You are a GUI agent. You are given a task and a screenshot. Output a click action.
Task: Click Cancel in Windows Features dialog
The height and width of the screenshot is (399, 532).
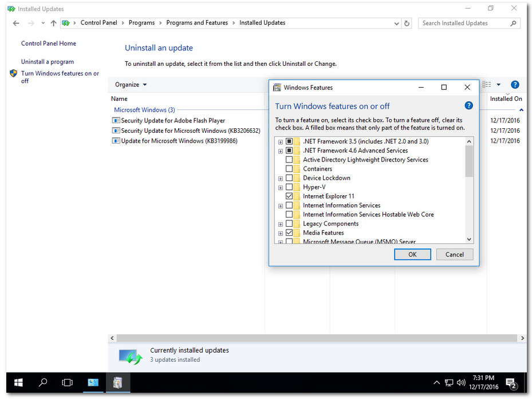(454, 255)
